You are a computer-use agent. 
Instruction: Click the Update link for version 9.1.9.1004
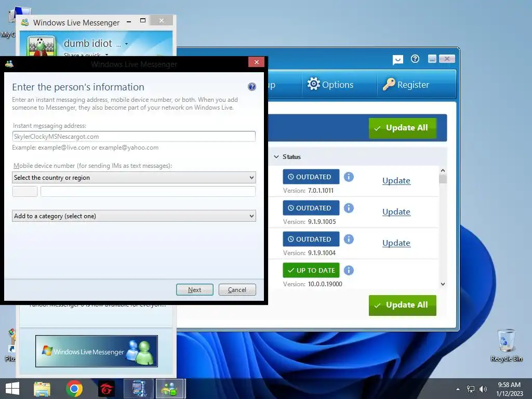pos(396,243)
